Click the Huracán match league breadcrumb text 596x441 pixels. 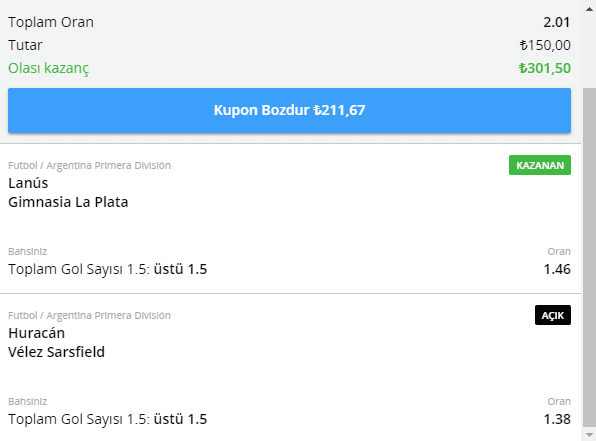89,316
